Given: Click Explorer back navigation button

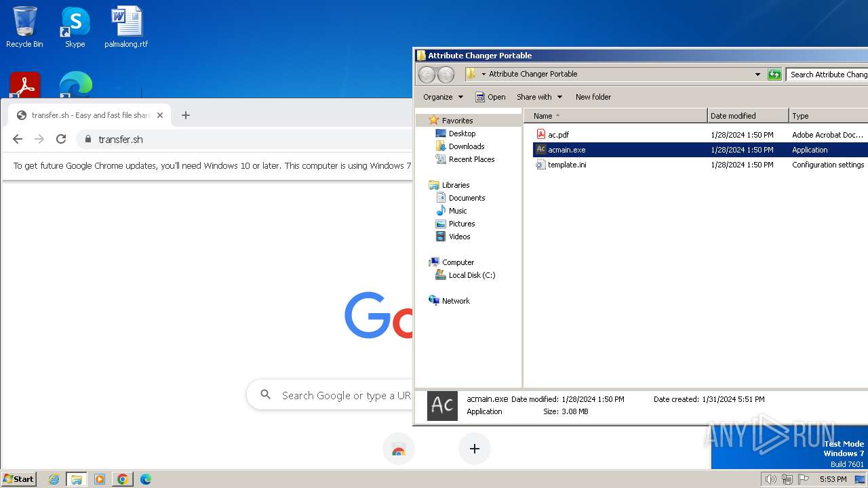Looking at the screenshot, I should [427, 75].
